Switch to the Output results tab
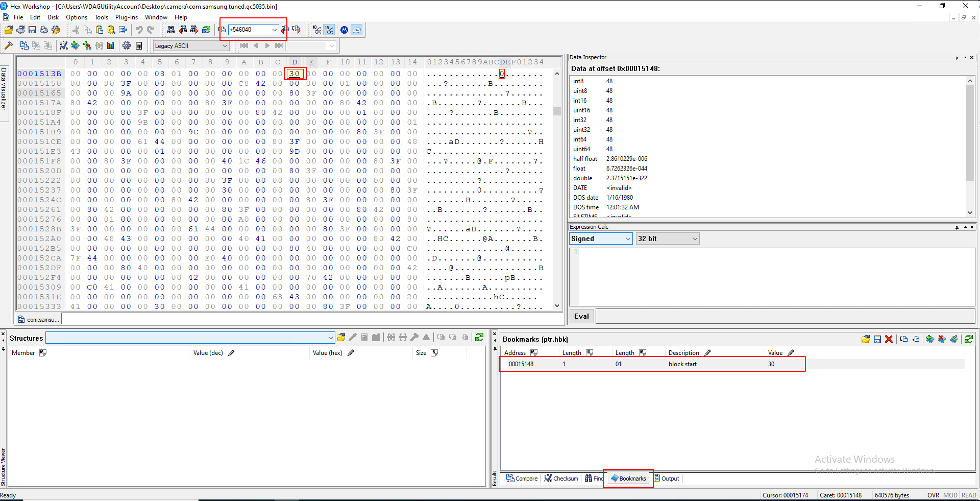Viewport: 980px width, 501px height. pos(667,479)
